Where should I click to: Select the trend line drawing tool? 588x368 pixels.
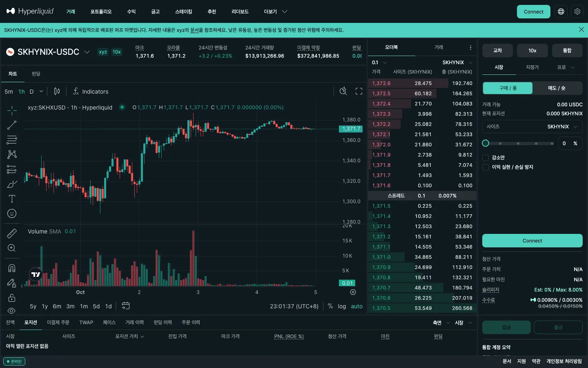pyautogui.click(x=12, y=125)
